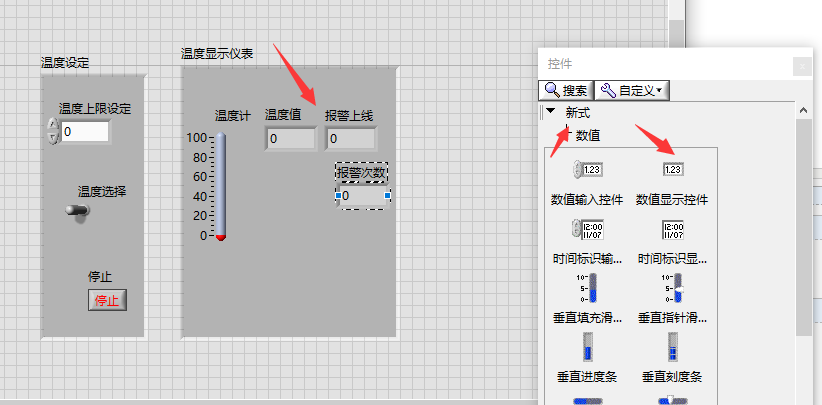Click increment arrow of 温度上限设定 control
Screen dimensions: 822x405
(53, 125)
